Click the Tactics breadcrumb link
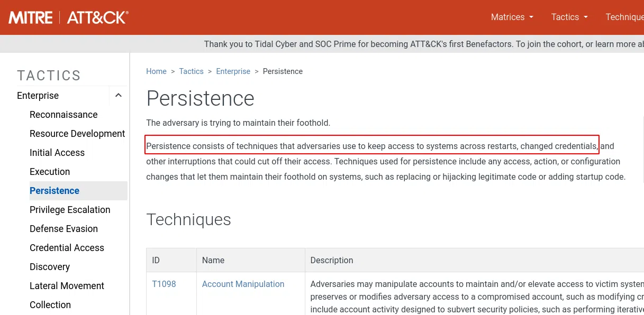 tap(191, 71)
